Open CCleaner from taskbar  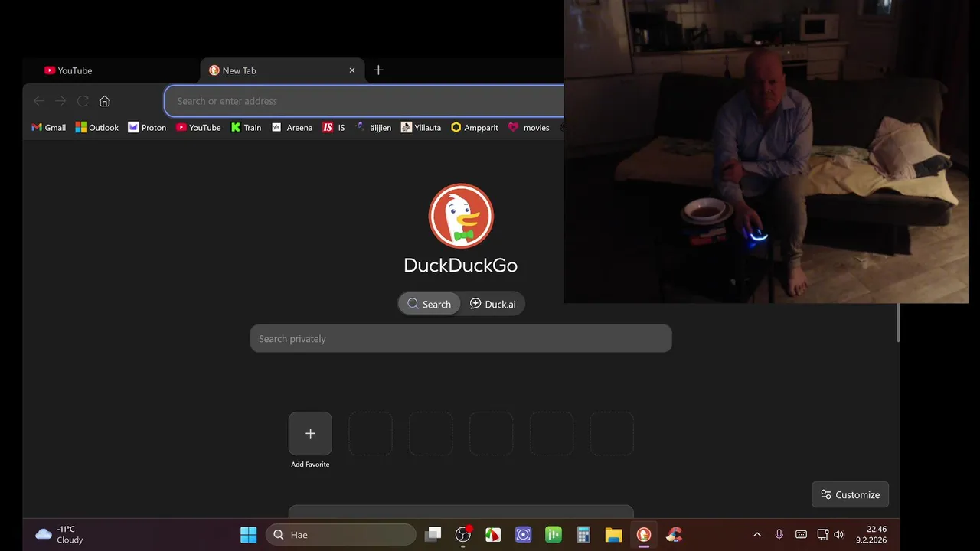click(x=674, y=535)
